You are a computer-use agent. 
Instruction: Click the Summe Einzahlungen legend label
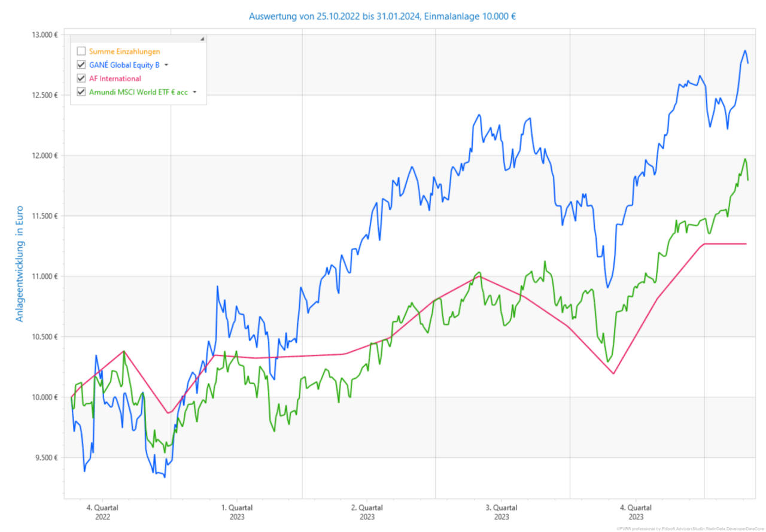(x=124, y=51)
